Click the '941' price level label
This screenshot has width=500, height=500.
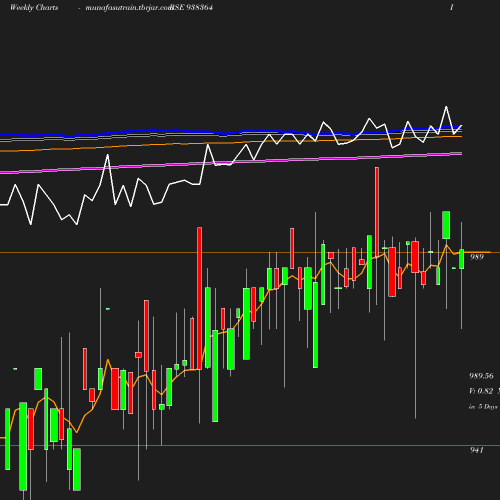click(477, 450)
